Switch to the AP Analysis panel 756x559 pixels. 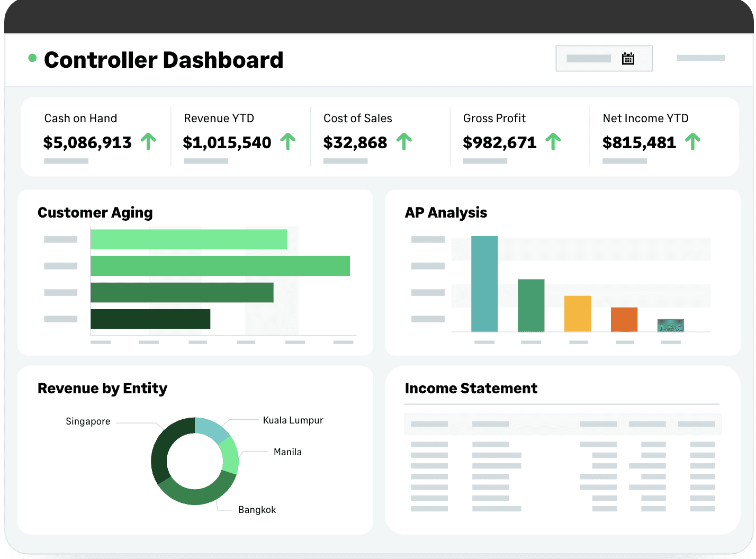[446, 212]
